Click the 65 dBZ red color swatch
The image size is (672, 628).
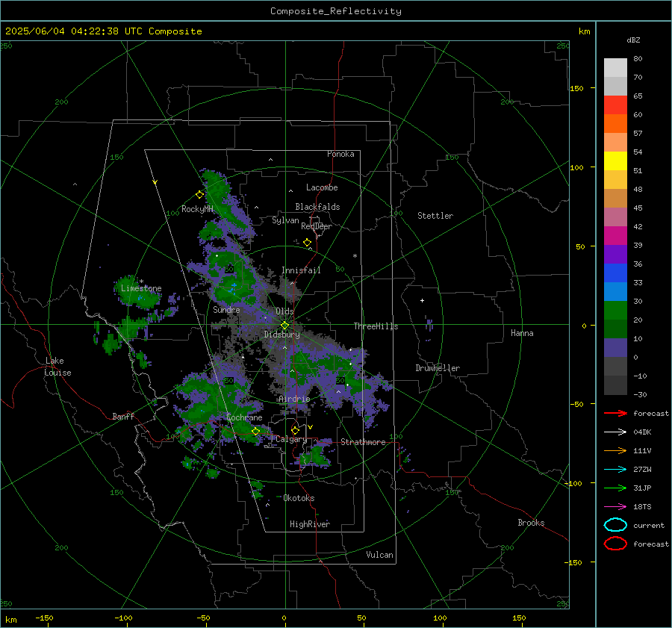tap(615, 105)
